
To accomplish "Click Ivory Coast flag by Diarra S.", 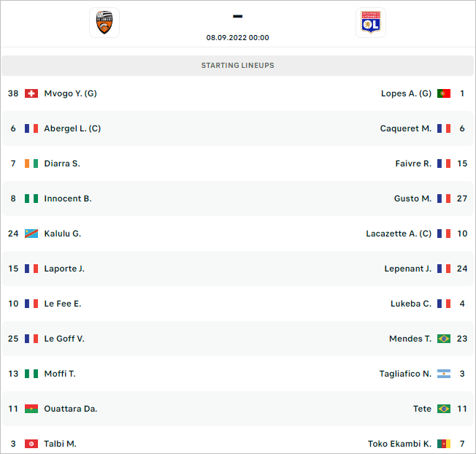I will [31, 163].
